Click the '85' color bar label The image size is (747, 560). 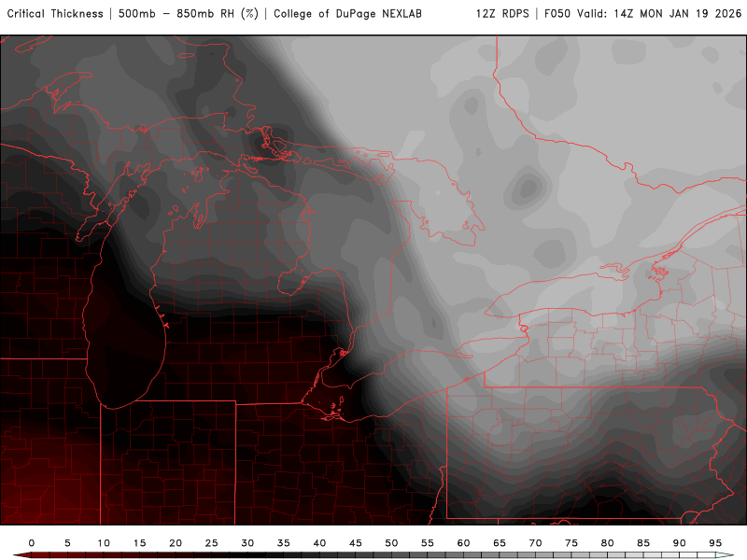pos(643,543)
